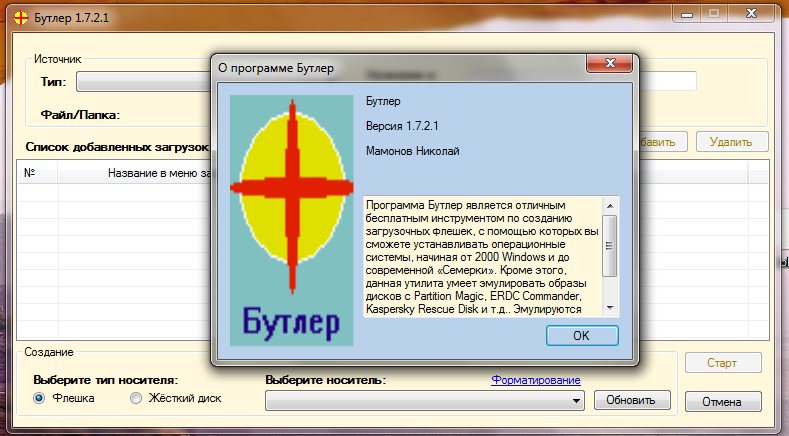Open the Тип source dropdown
789x436 pixels.
(143, 82)
